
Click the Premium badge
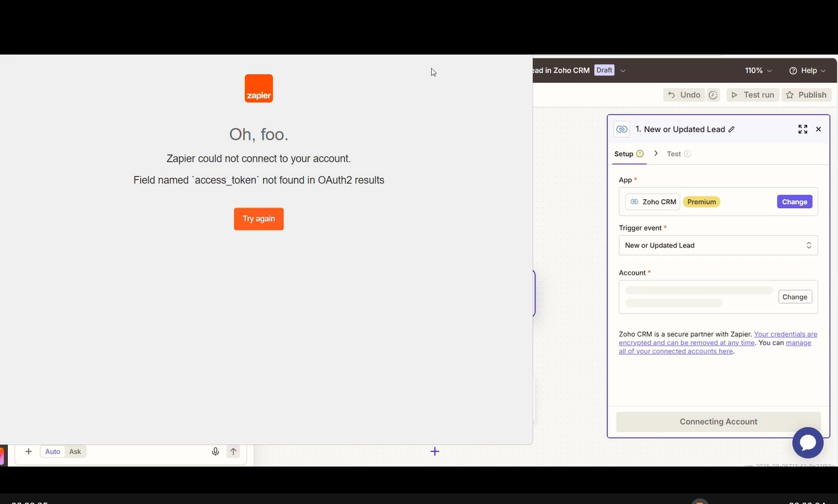[701, 202]
